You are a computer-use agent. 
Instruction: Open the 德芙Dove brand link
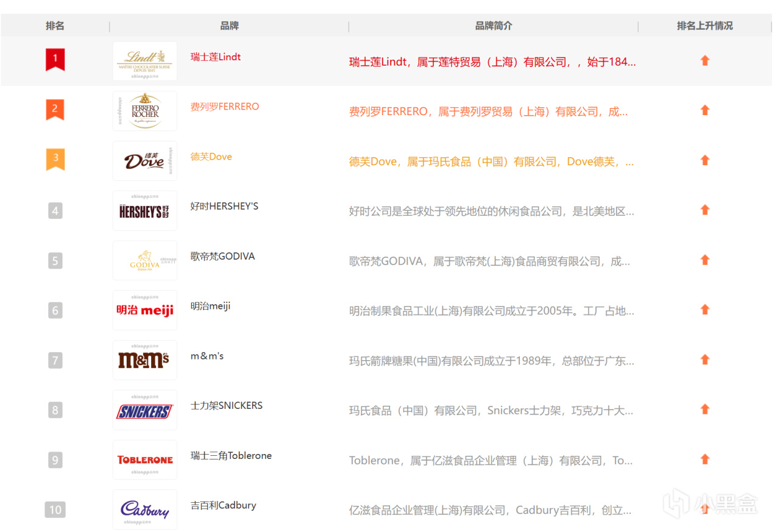211,157
